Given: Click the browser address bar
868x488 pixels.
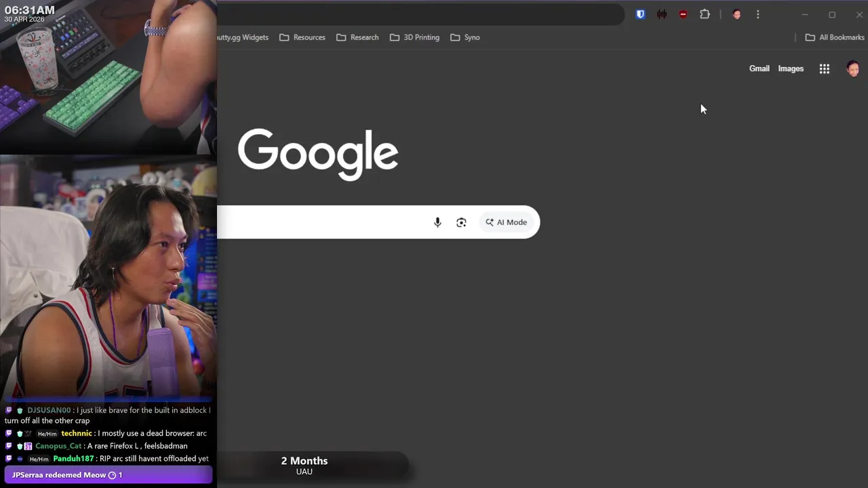Looking at the screenshot, I should pos(420,14).
